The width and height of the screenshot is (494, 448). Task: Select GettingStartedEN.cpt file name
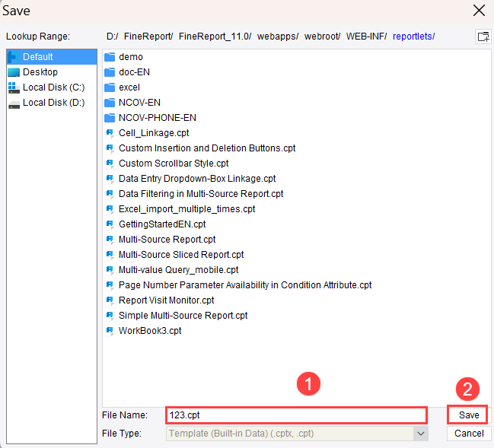coord(162,224)
